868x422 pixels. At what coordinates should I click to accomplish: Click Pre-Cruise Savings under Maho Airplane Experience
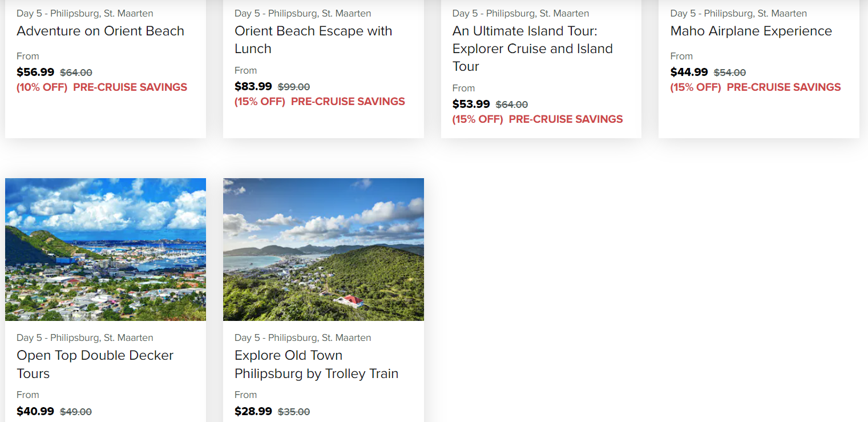tap(784, 87)
